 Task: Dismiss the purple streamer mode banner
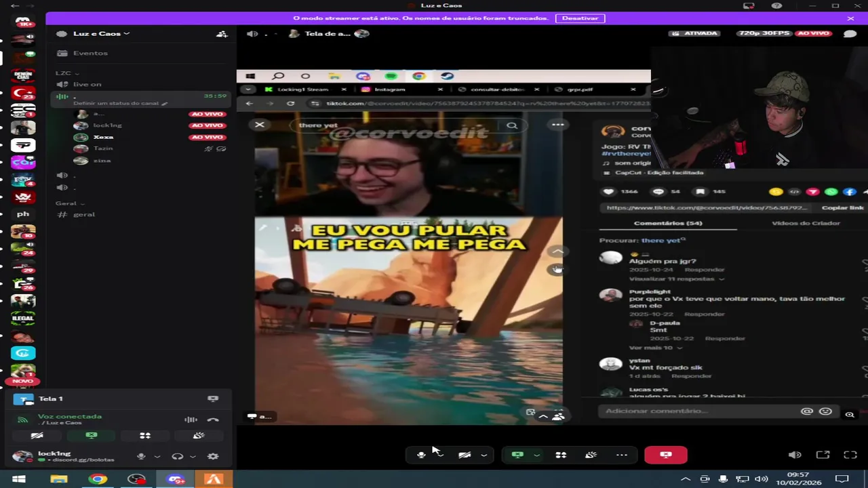click(x=850, y=18)
